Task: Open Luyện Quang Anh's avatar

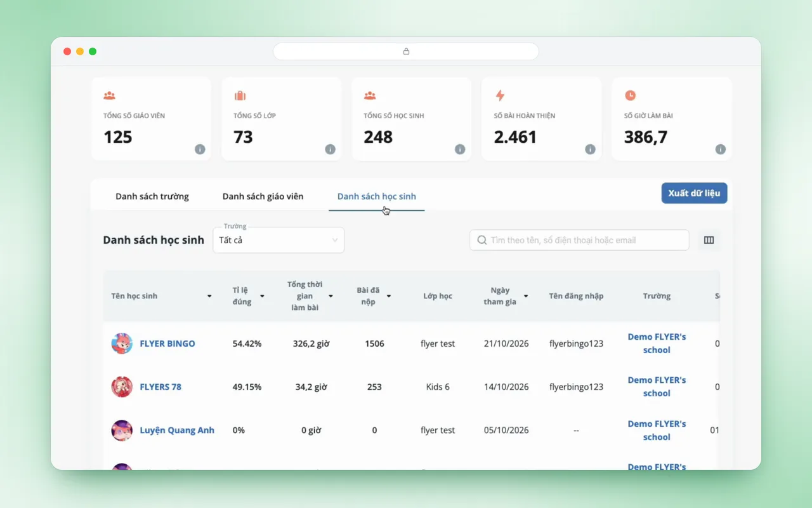Action: coord(122,430)
